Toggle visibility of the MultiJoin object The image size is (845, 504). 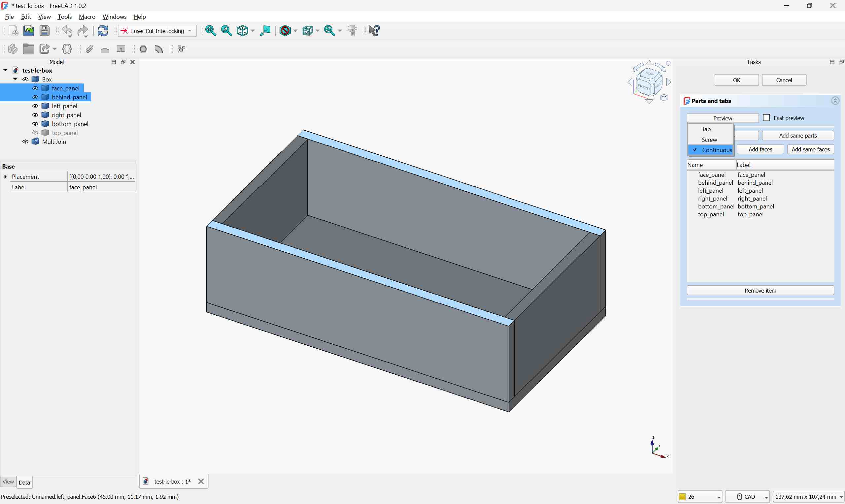[x=25, y=142]
